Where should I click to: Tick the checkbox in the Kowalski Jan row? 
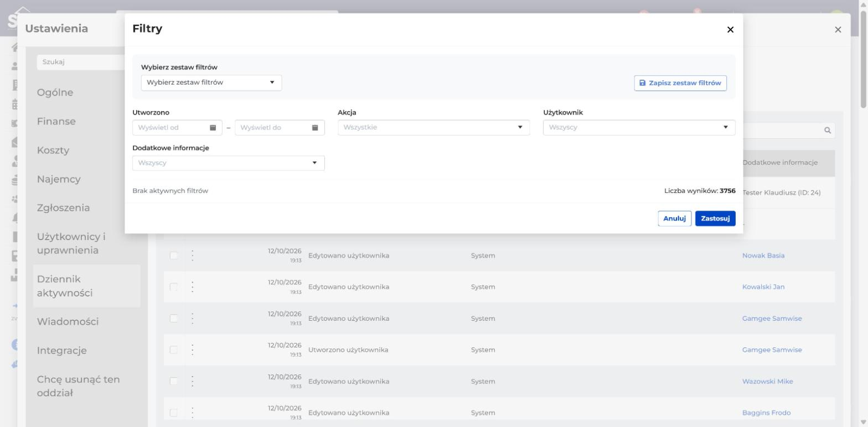coord(174,287)
